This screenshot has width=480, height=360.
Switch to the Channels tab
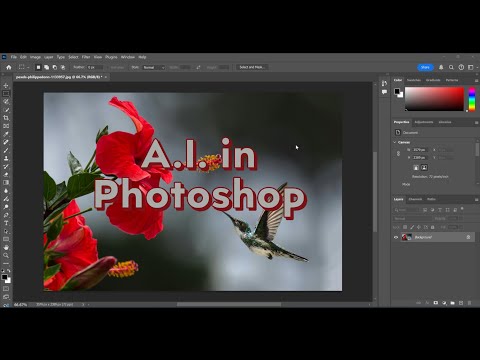coord(415,199)
